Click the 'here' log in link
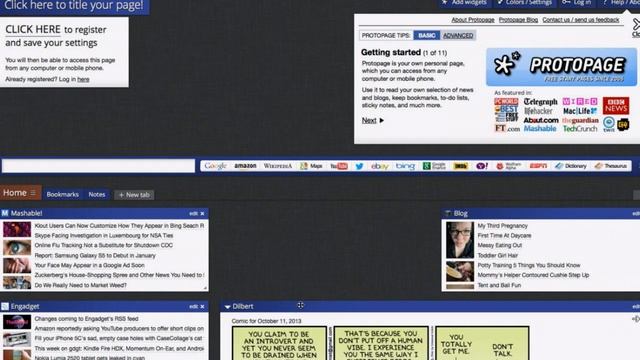Image resolution: width=640 pixels, height=360 pixels. pyautogui.click(x=83, y=80)
